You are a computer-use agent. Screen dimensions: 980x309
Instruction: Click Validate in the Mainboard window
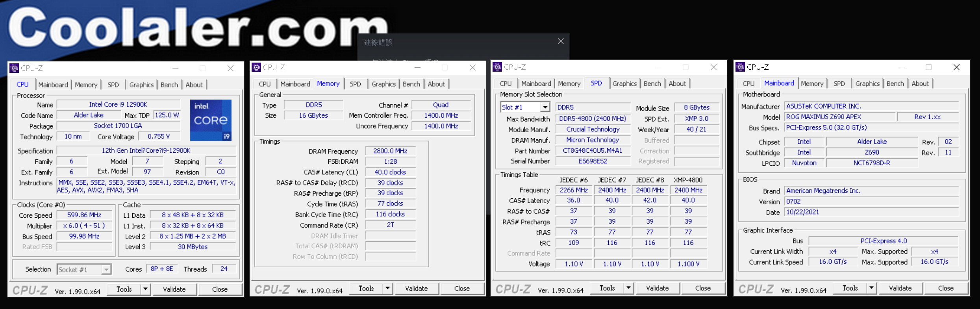coord(900,288)
